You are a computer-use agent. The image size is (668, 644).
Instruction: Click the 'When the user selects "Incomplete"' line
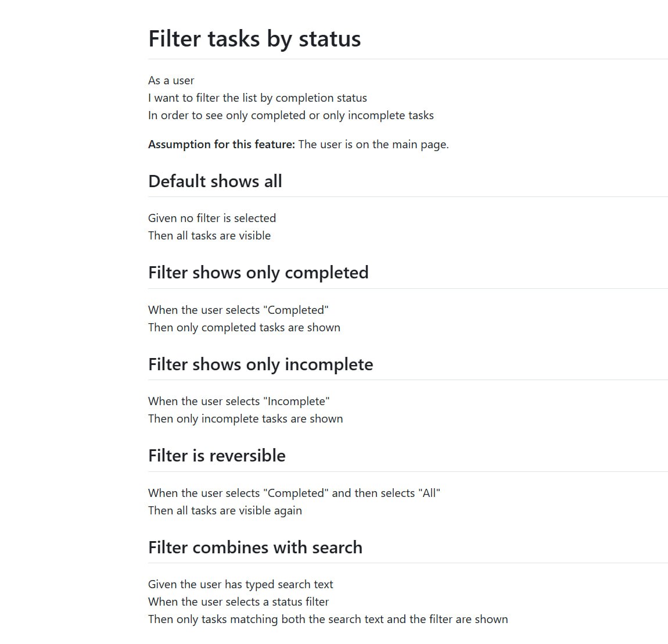tap(239, 402)
